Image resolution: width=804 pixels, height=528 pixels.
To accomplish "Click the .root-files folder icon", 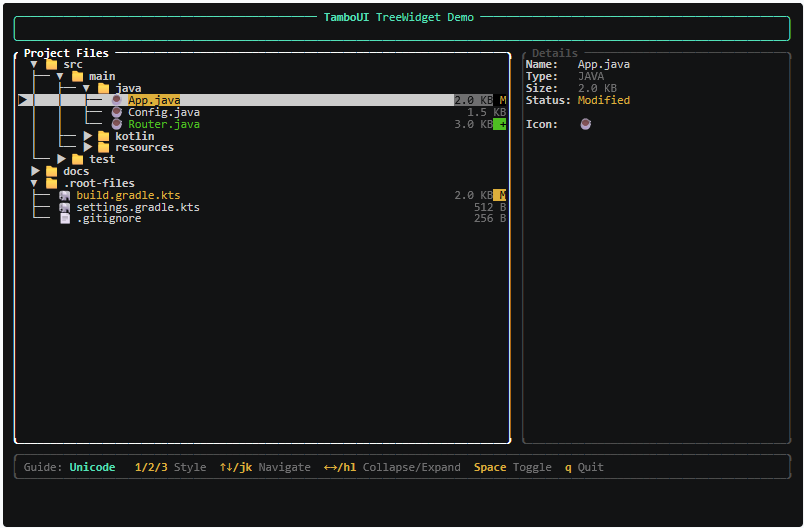I will pyautogui.click(x=51, y=183).
